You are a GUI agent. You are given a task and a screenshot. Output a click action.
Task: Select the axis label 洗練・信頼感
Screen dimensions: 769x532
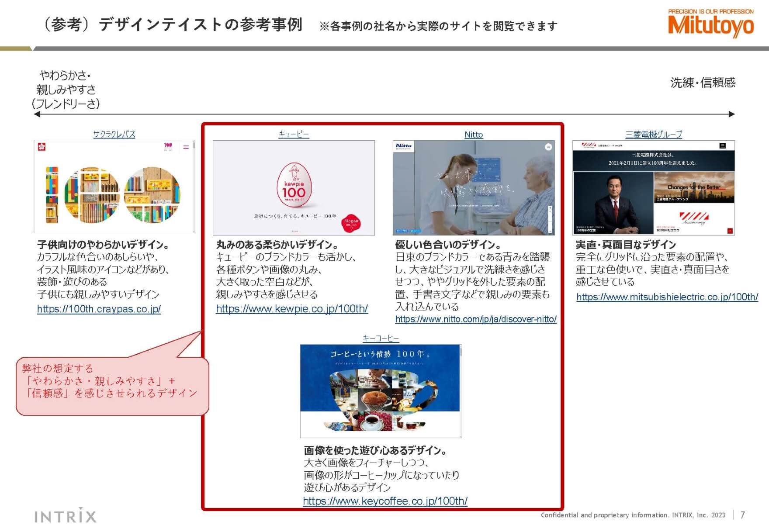click(703, 82)
